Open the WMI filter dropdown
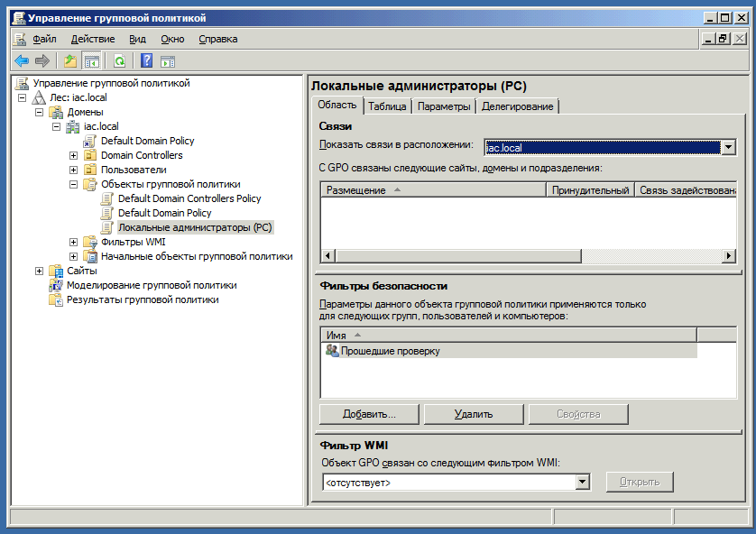 click(583, 483)
